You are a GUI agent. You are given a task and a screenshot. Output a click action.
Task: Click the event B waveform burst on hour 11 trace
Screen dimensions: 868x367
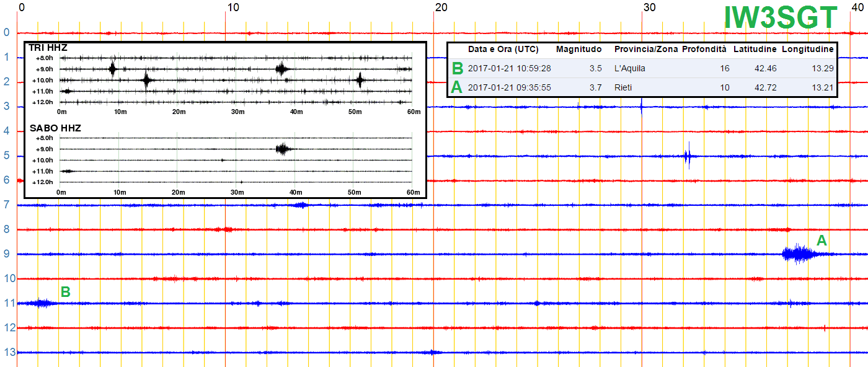[x=42, y=303]
